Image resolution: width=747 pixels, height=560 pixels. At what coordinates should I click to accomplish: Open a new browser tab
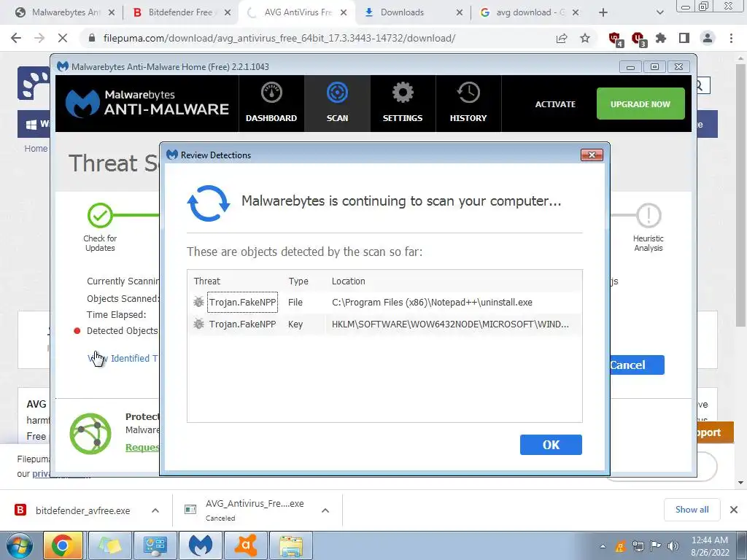point(603,12)
